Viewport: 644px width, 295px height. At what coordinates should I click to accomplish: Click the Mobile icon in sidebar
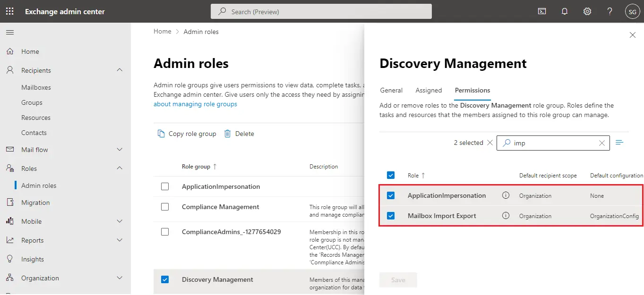pos(10,221)
